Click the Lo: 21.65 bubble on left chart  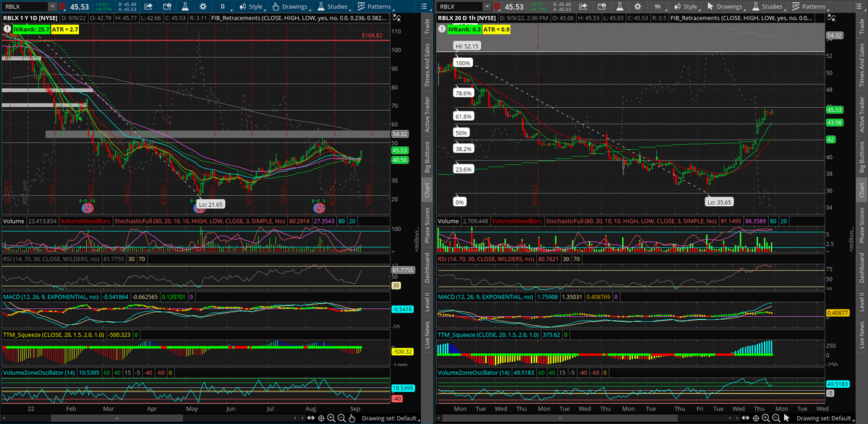[212, 205]
